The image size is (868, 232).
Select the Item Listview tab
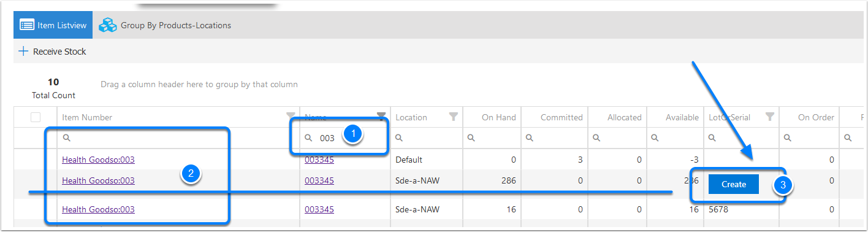[53, 25]
